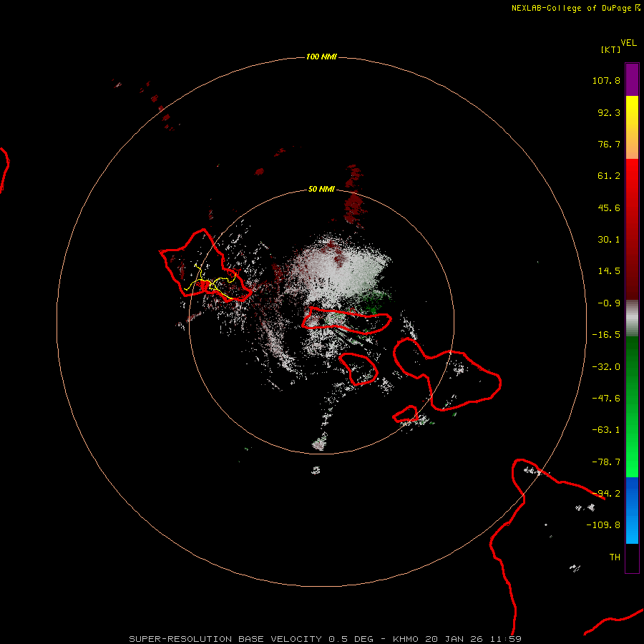Click the -109.8 velocity scale value
This screenshot has height=644, width=644.
point(603,525)
